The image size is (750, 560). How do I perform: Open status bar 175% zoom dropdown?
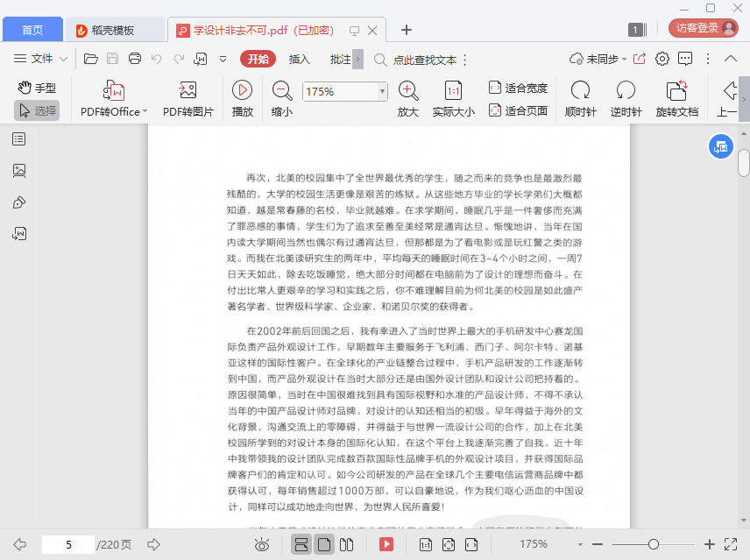pos(580,545)
